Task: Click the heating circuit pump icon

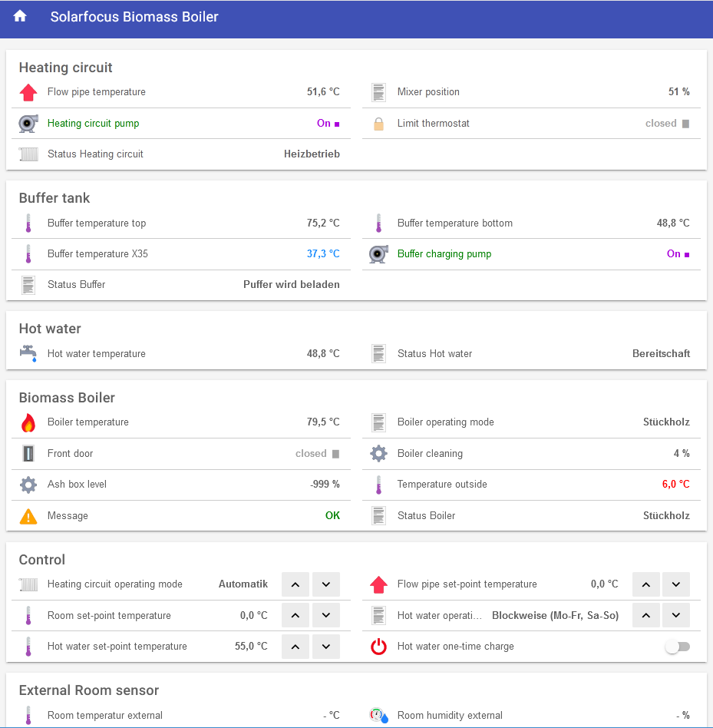Action: pyautogui.click(x=28, y=124)
